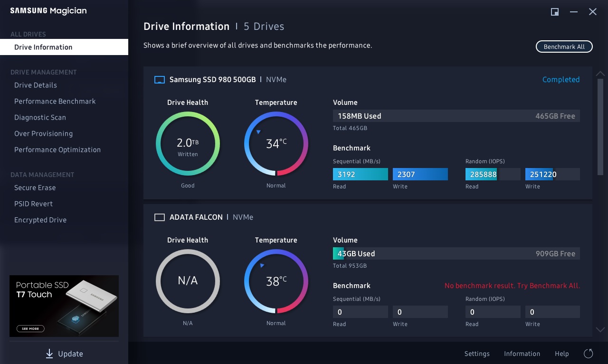Click the ADATA FALCON drive icon
Image resolution: width=608 pixels, height=364 pixels.
(x=160, y=217)
